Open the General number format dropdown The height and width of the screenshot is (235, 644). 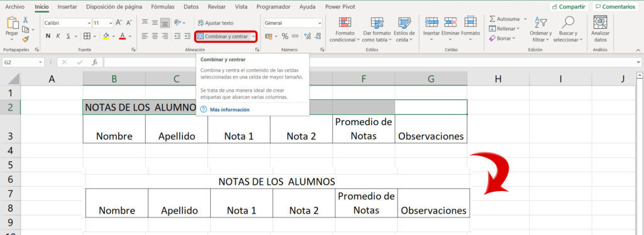coord(319,23)
